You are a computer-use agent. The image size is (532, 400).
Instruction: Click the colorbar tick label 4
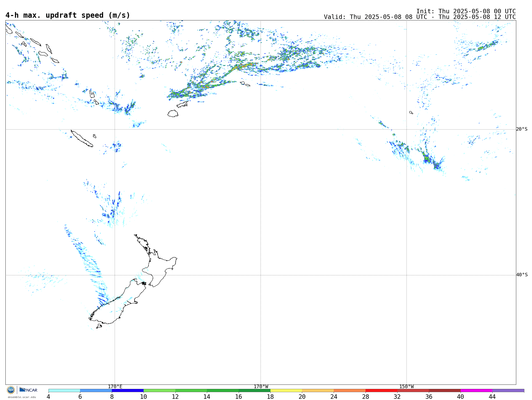point(49,397)
